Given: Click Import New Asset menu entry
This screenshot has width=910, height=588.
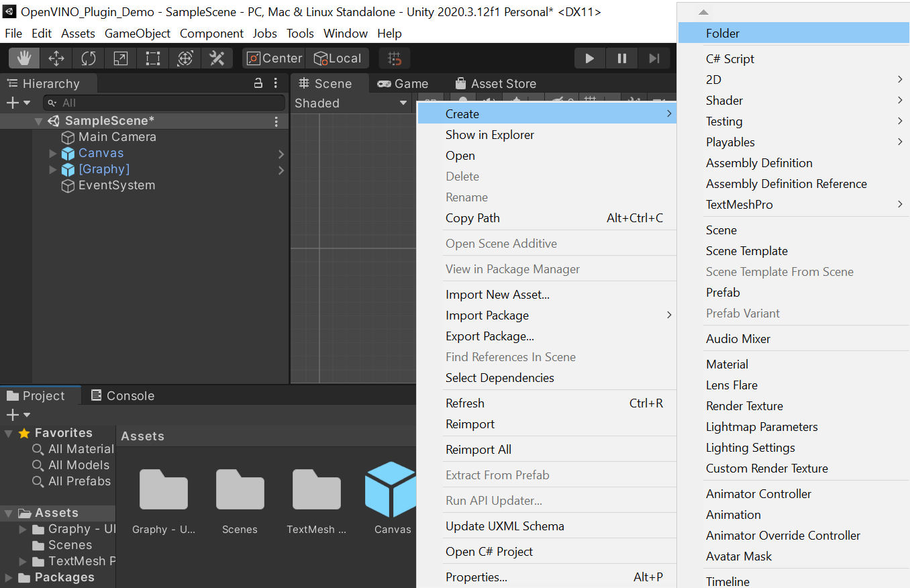Looking at the screenshot, I should pyautogui.click(x=497, y=295).
